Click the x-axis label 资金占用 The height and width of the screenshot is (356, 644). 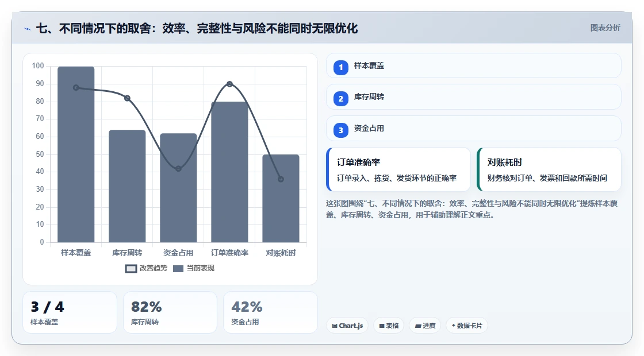pos(178,253)
